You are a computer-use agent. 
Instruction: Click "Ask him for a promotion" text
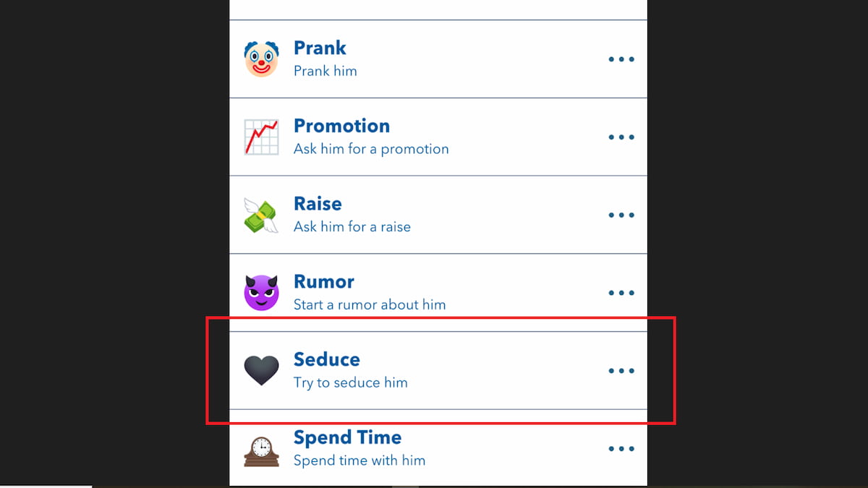click(x=371, y=149)
